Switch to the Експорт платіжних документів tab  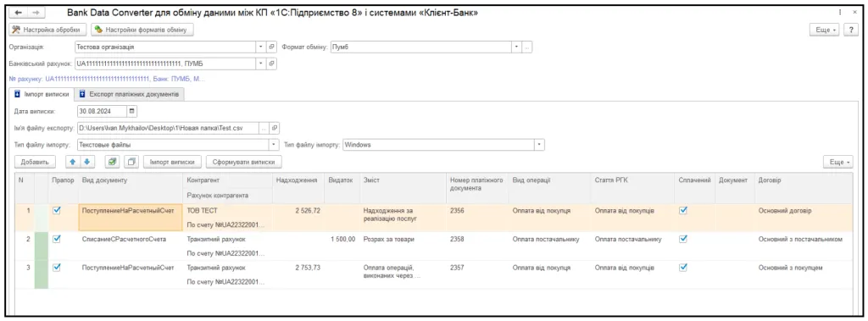pos(130,95)
